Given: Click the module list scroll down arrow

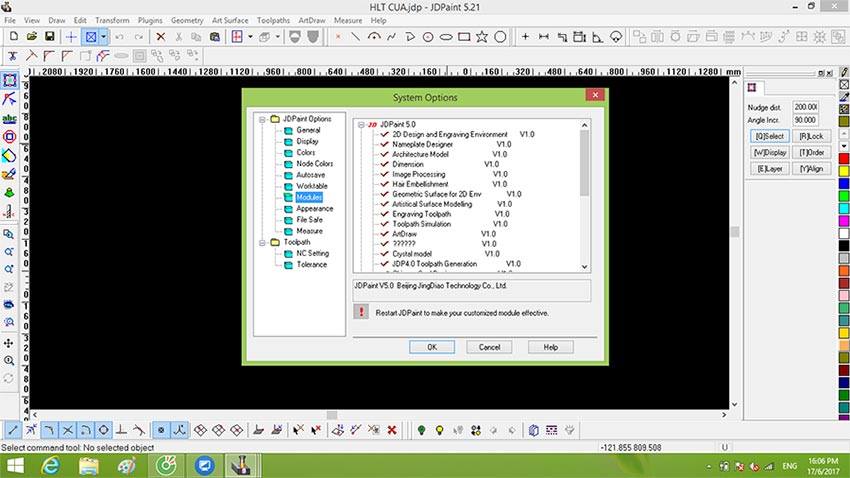Looking at the screenshot, I should [x=584, y=267].
